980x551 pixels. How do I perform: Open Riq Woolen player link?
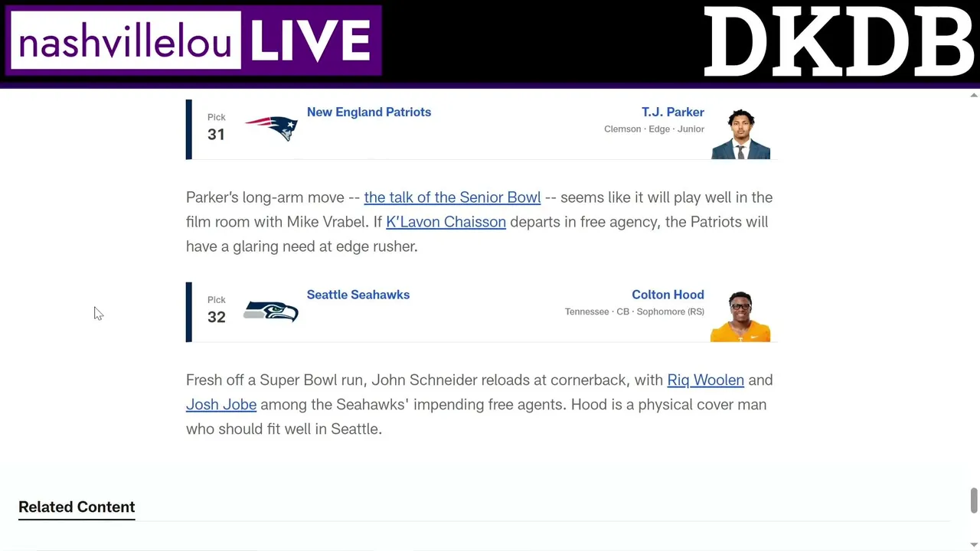click(x=706, y=380)
